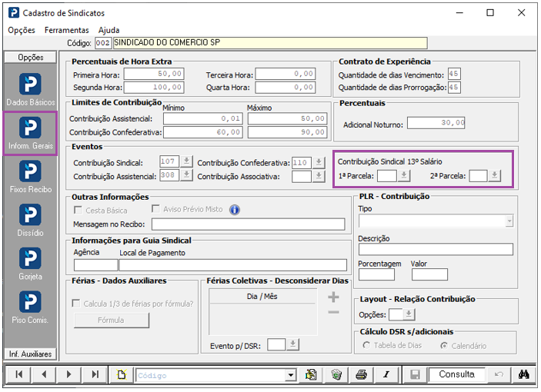The width and height of the screenshot is (541, 392).
Task: Enable the Cesta Básica checkbox
Action: (78, 210)
